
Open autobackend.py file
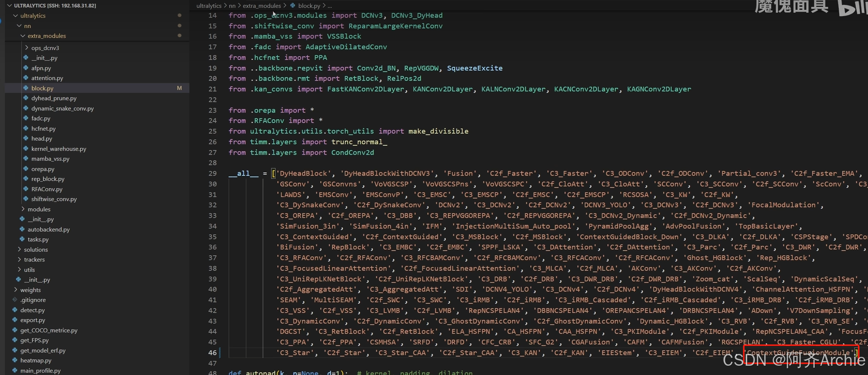click(48, 229)
